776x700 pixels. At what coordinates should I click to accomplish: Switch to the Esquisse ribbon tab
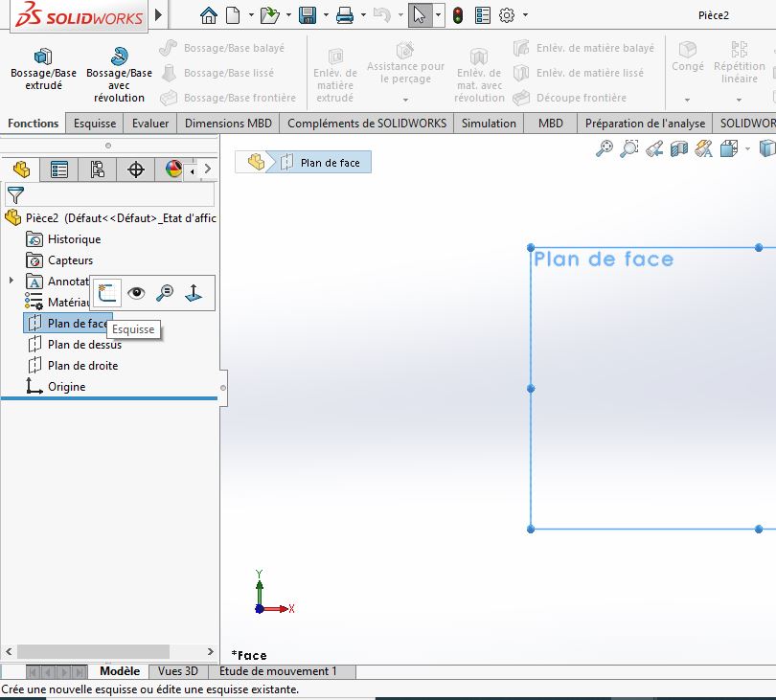tap(95, 124)
